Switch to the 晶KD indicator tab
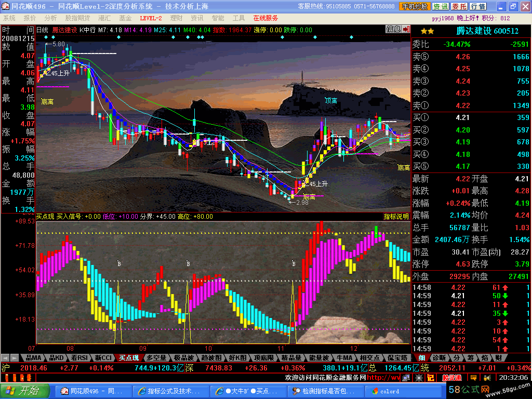This screenshot has width=532, height=399. tap(56, 357)
